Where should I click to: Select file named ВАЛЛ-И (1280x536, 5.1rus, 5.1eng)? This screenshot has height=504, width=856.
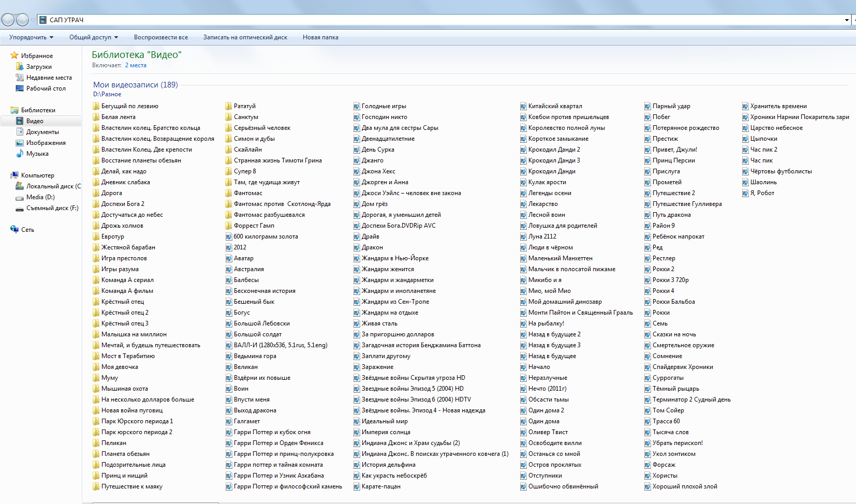click(281, 345)
